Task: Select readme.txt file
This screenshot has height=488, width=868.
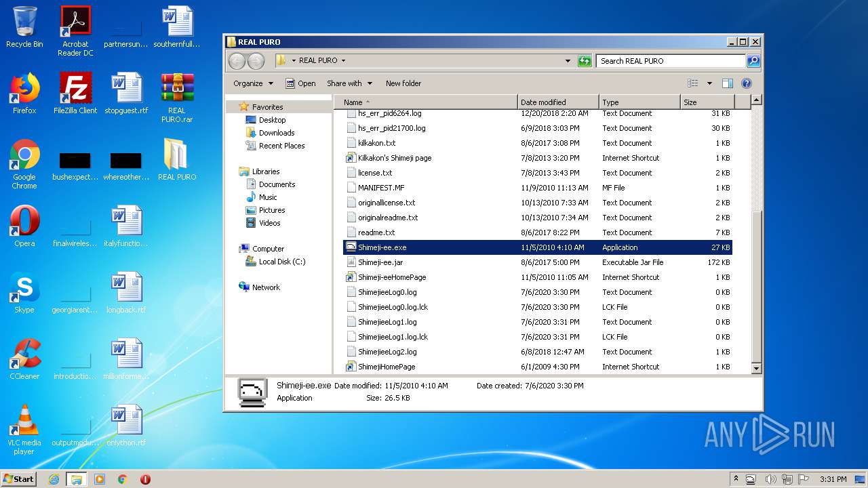Action: 537,232
